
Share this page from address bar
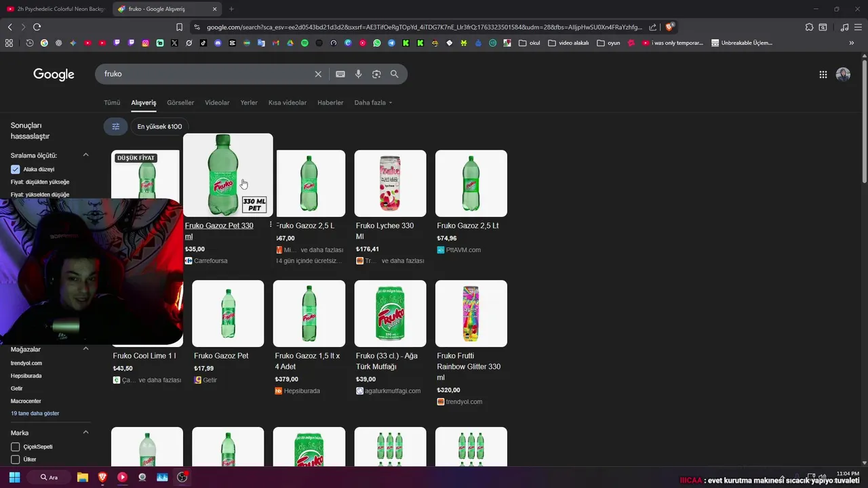click(x=652, y=27)
